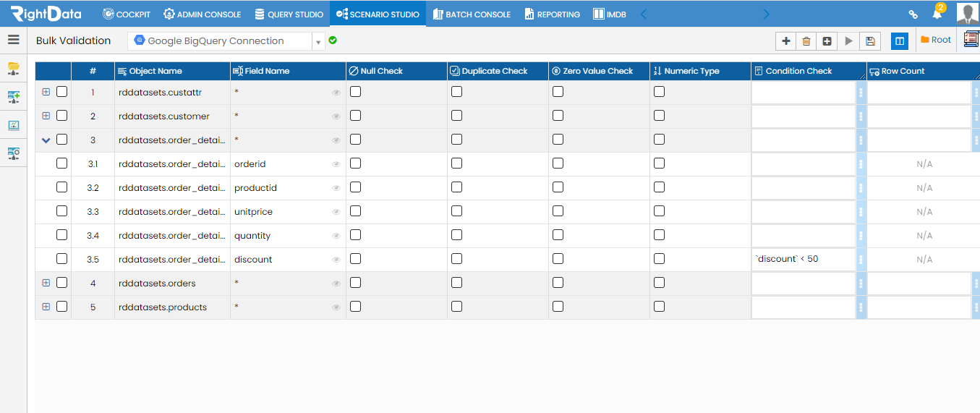980x413 pixels.
Task: Click the condition field containing `discount` < 50
Action: 803,259
